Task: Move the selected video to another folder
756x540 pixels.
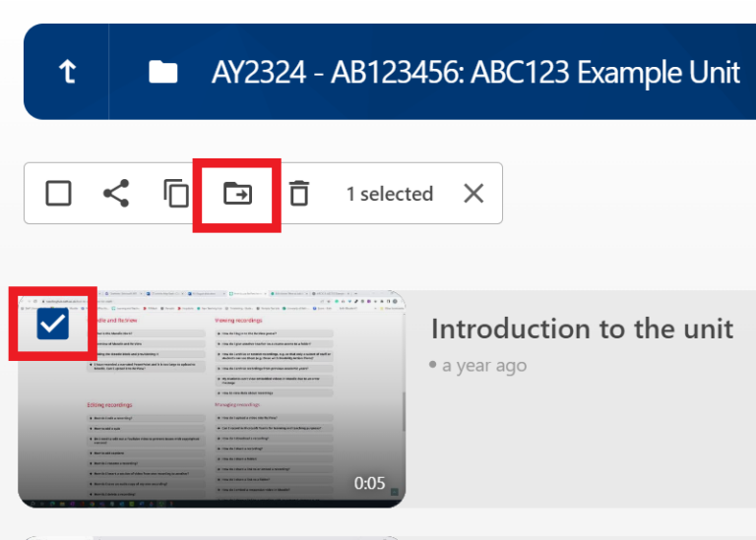Action: [x=237, y=194]
